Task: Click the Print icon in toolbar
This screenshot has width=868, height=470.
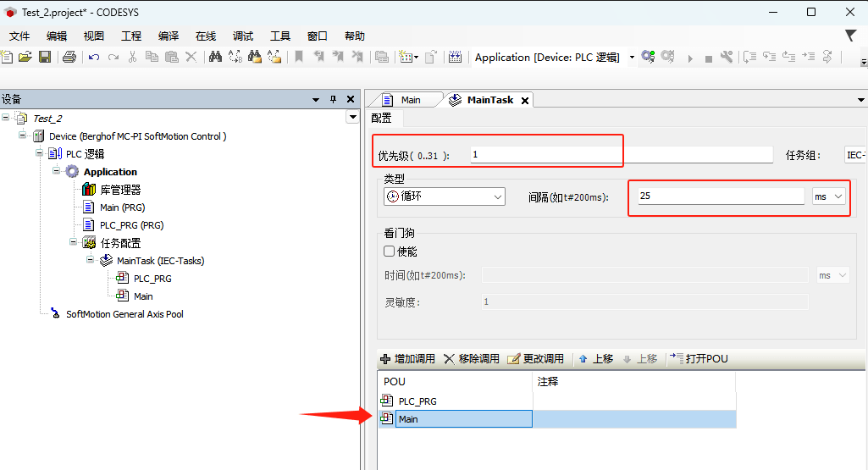Action: point(69,57)
